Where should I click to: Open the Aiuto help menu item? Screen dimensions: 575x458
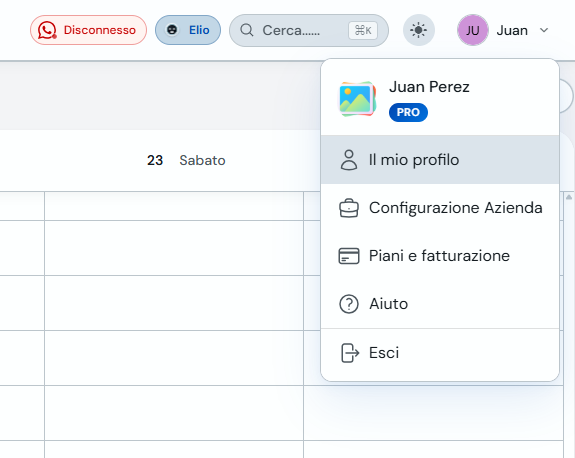pyautogui.click(x=440, y=304)
